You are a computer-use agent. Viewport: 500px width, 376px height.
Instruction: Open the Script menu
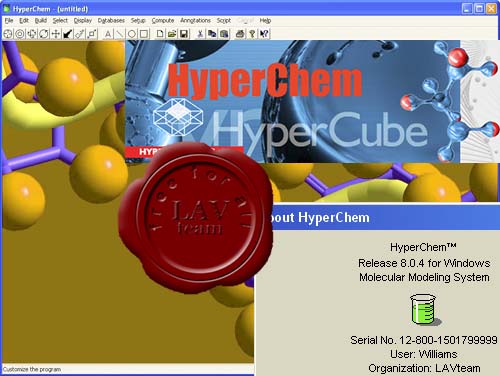click(224, 21)
